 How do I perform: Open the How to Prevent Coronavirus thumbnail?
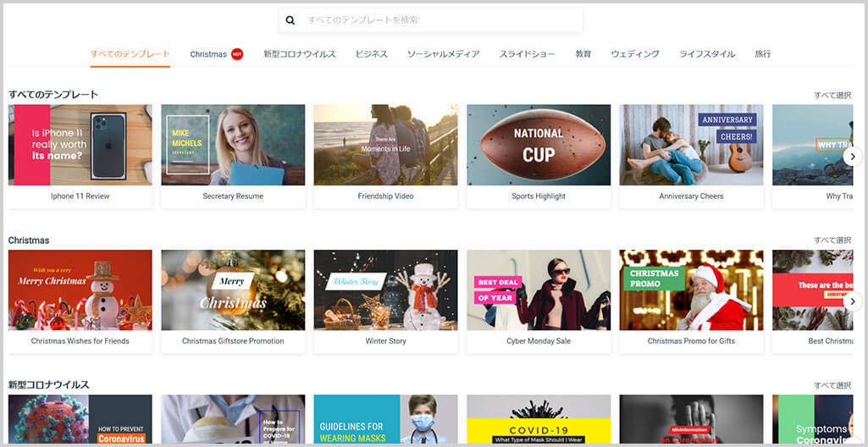pyautogui.click(x=80, y=419)
